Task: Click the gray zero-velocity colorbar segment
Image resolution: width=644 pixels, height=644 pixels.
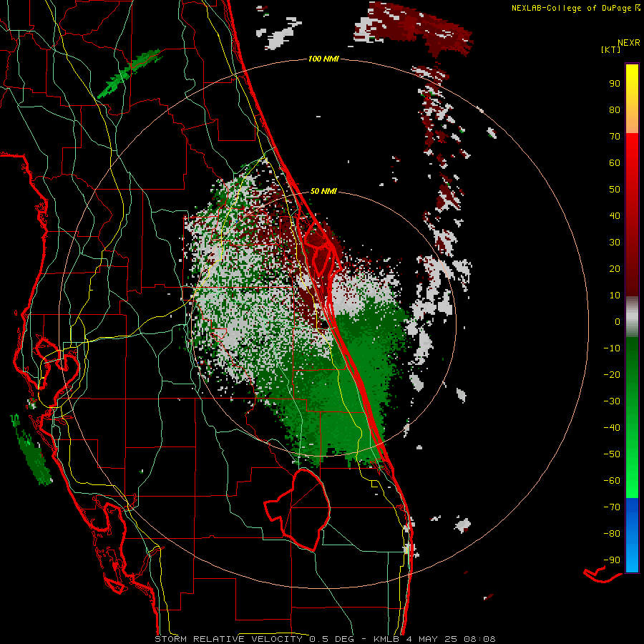Action: [x=632, y=317]
